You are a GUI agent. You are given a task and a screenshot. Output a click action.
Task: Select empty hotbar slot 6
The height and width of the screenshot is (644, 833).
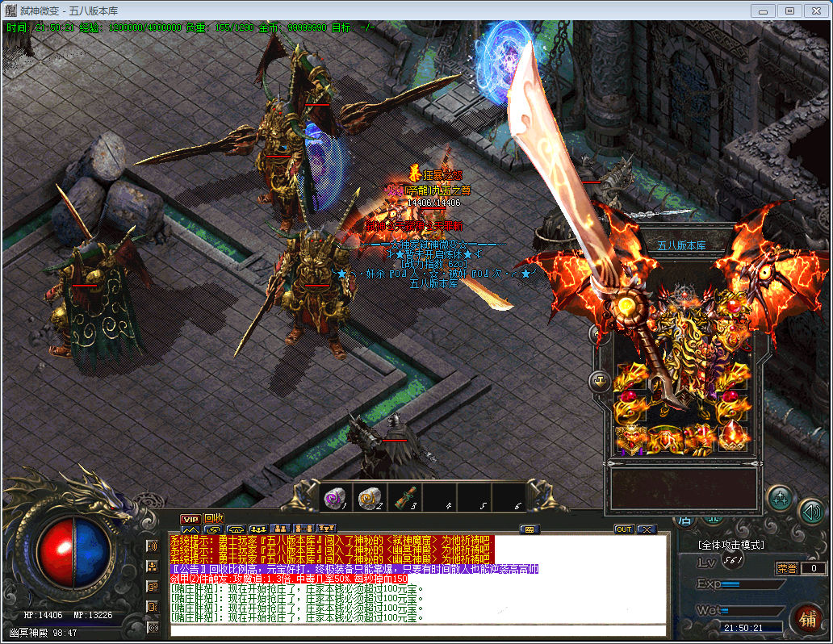click(509, 498)
